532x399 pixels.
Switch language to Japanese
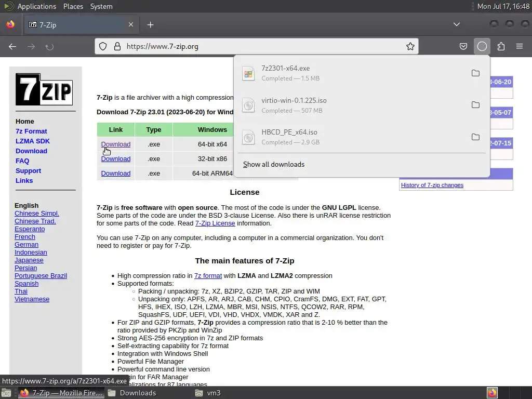point(29,260)
